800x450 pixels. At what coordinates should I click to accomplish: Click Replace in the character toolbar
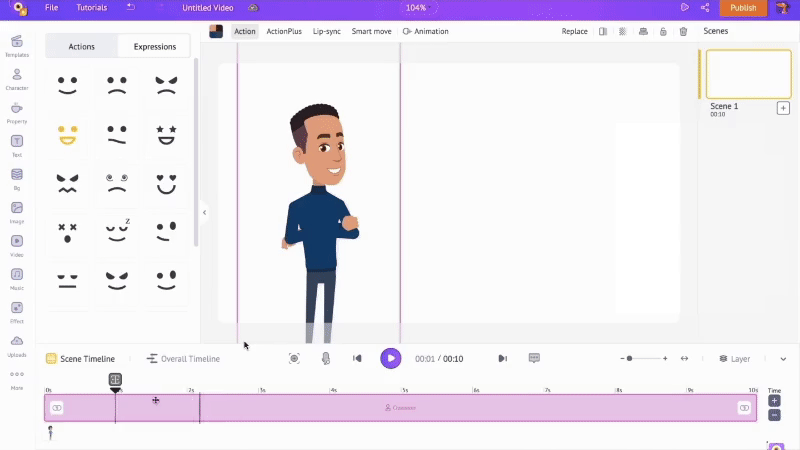point(574,31)
